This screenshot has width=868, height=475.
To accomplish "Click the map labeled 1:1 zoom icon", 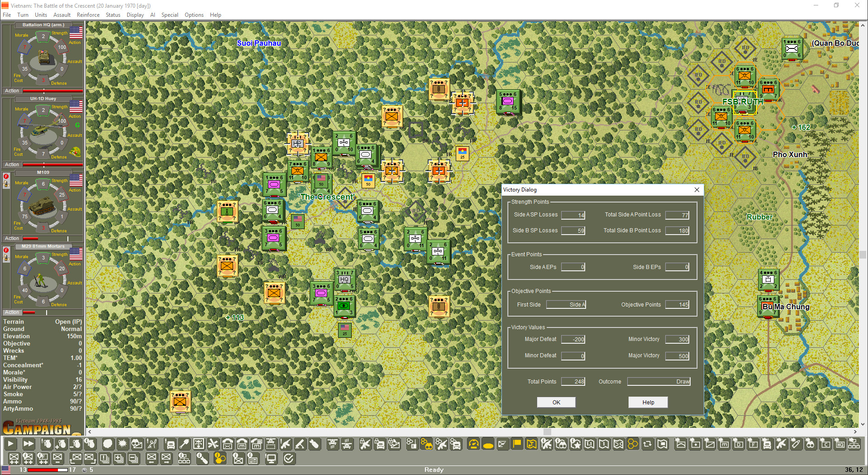I will pyautogui.click(x=589, y=444).
